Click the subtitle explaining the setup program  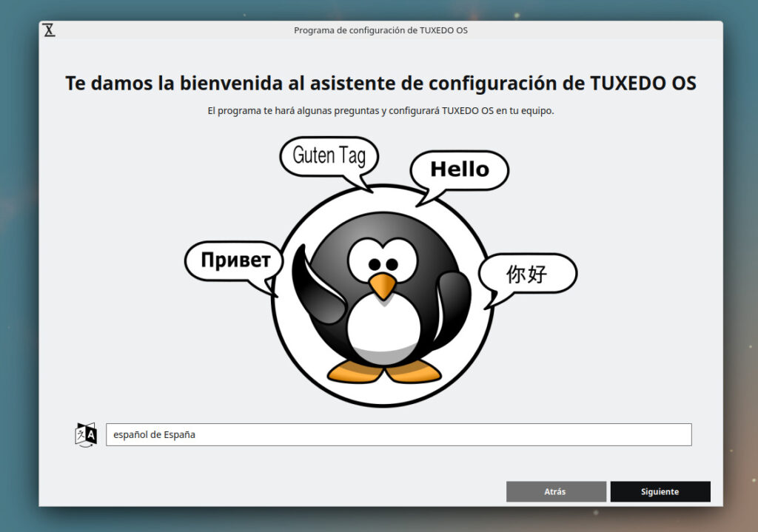tap(379, 111)
